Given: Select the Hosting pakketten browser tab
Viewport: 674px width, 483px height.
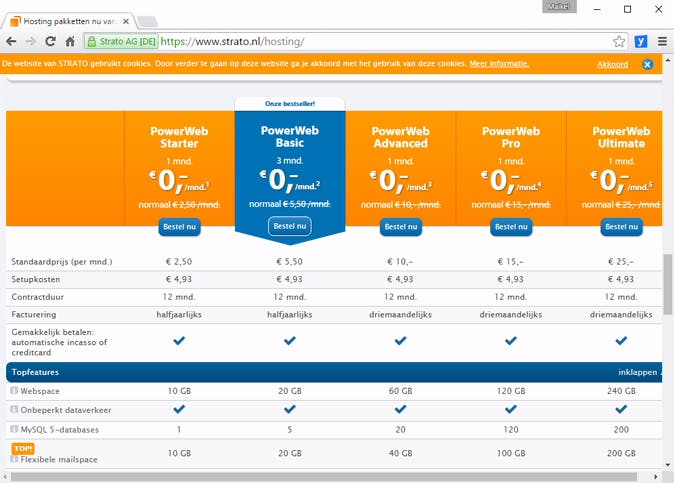Looking at the screenshot, I should pos(69,21).
